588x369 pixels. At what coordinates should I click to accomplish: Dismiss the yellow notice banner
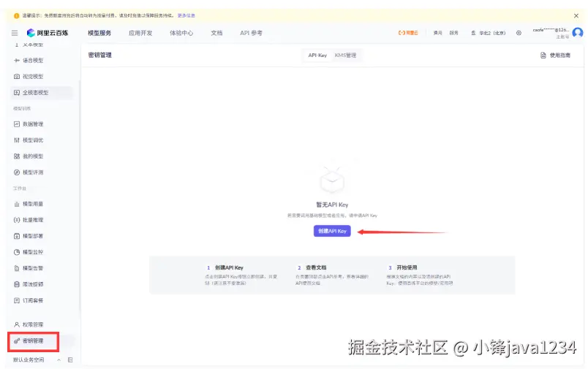(x=576, y=16)
